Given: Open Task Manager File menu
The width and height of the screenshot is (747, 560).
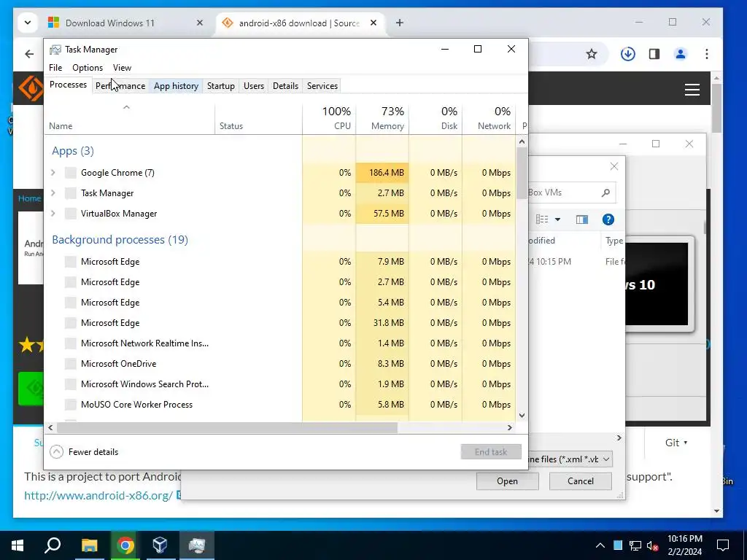Looking at the screenshot, I should pos(55,68).
